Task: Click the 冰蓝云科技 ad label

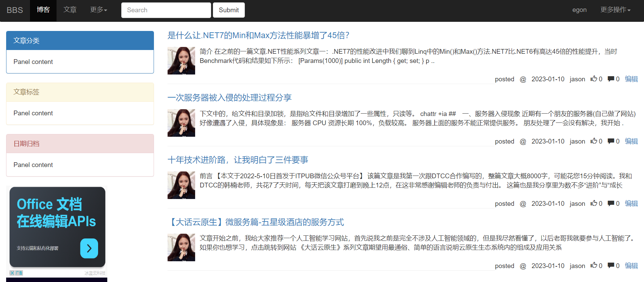Action: pos(95,273)
